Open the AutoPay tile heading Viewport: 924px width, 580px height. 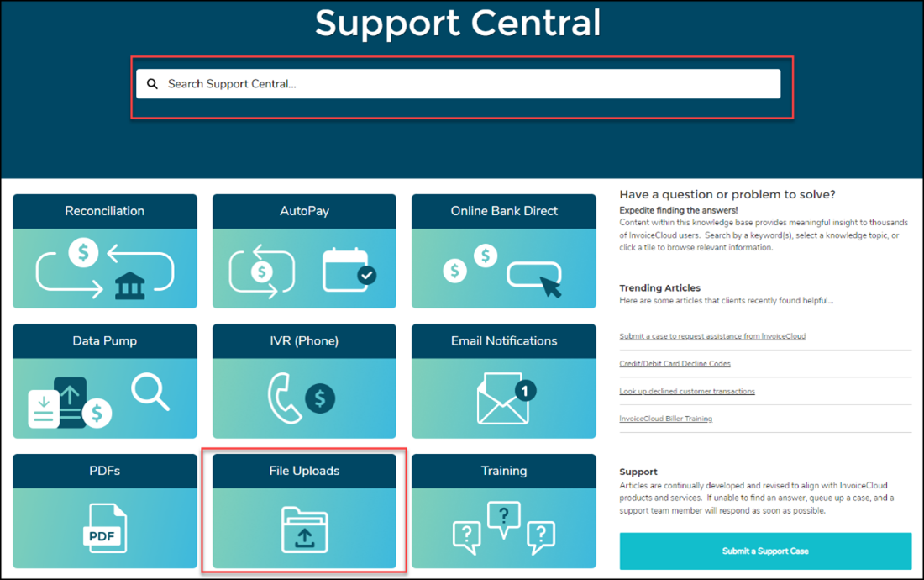(304, 211)
